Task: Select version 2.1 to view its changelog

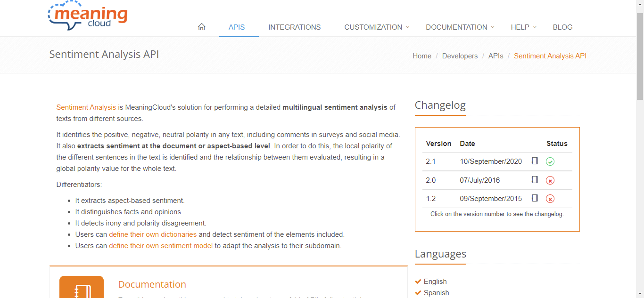Action: [430, 161]
